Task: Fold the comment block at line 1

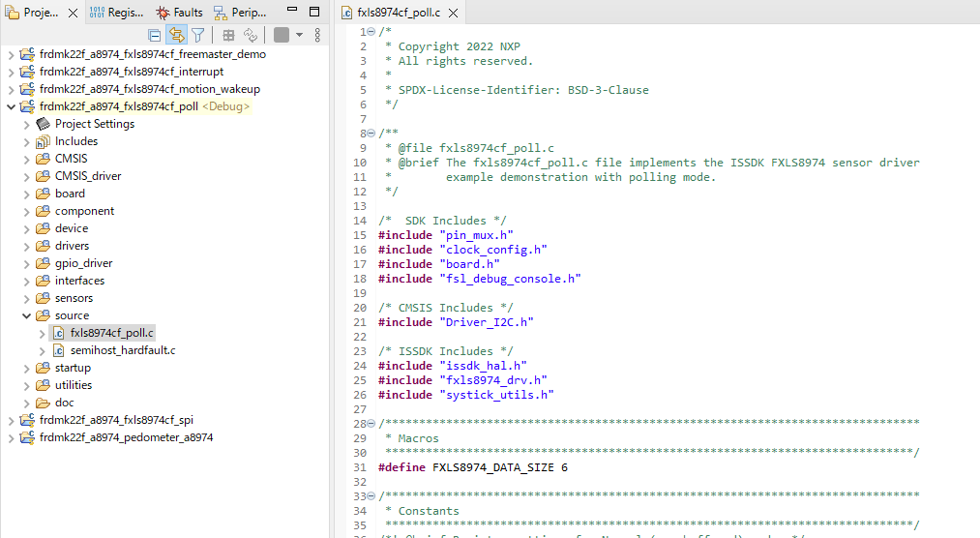Action: tap(371, 32)
